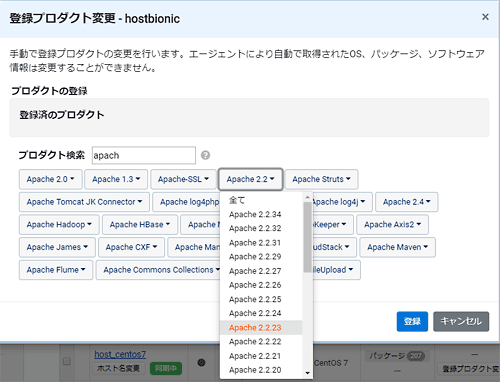Click the blue 登録 button
Viewport: 500px width, 382px height.
point(412,322)
